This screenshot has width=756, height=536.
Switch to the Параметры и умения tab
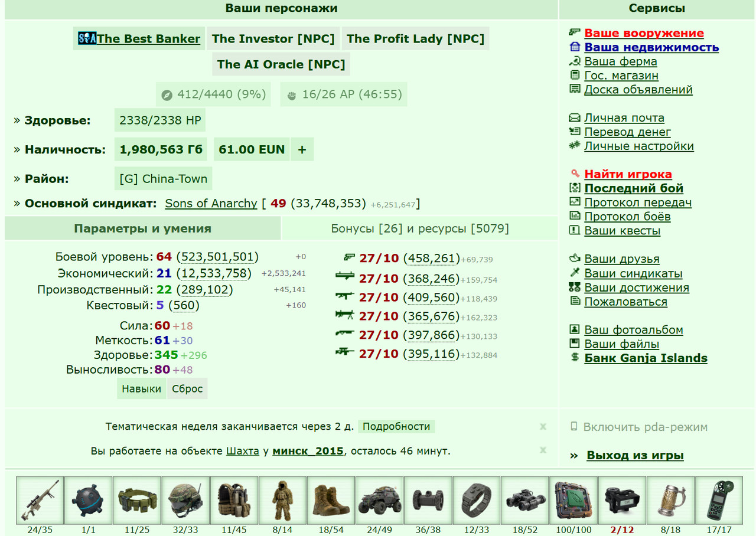(142, 228)
